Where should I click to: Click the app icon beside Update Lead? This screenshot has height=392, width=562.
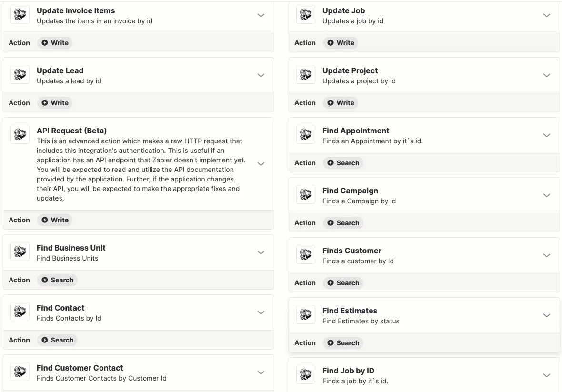[x=20, y=75]
